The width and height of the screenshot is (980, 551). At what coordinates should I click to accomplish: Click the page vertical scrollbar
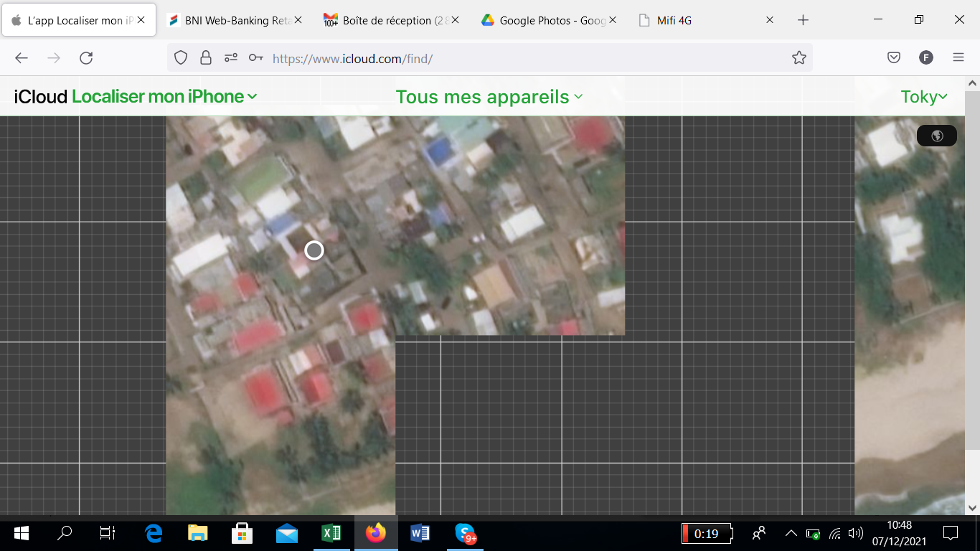pos(972,287)
